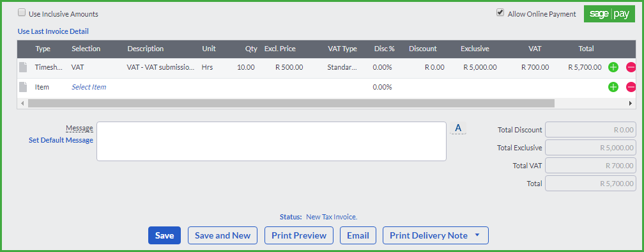This screenshot has height=252, width=644.
Task: Click the R 5,700.00 total cell in grid
Action: coord(585,67)
